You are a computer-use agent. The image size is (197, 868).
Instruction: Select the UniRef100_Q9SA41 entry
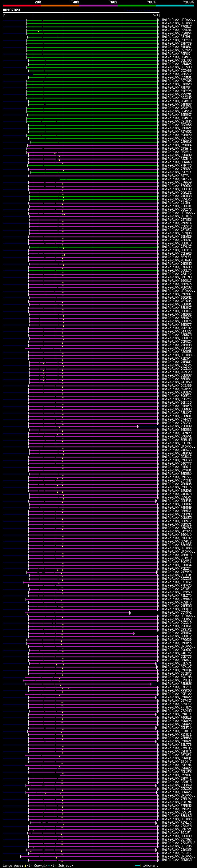pyautogui.click(x=176, y=149)
